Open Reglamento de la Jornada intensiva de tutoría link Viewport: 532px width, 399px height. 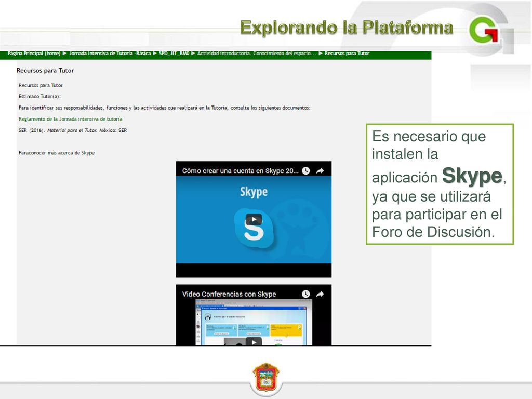click(x=70, y=119)
